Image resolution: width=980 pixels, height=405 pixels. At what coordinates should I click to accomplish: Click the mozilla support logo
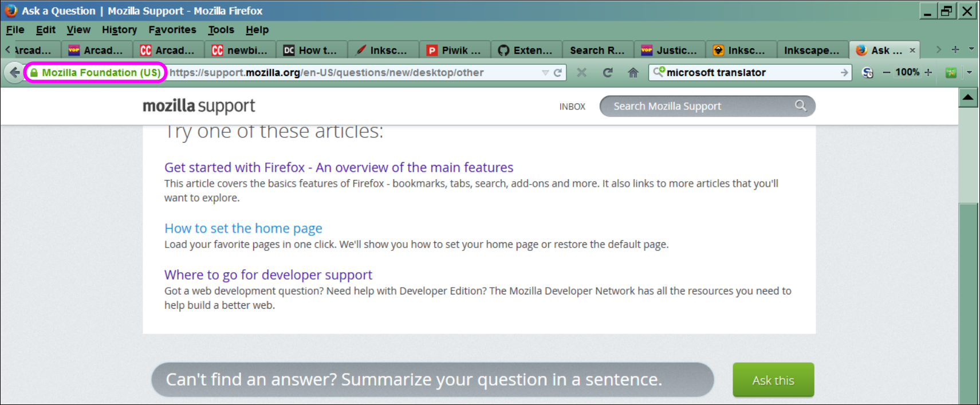[x=199, y=106]
